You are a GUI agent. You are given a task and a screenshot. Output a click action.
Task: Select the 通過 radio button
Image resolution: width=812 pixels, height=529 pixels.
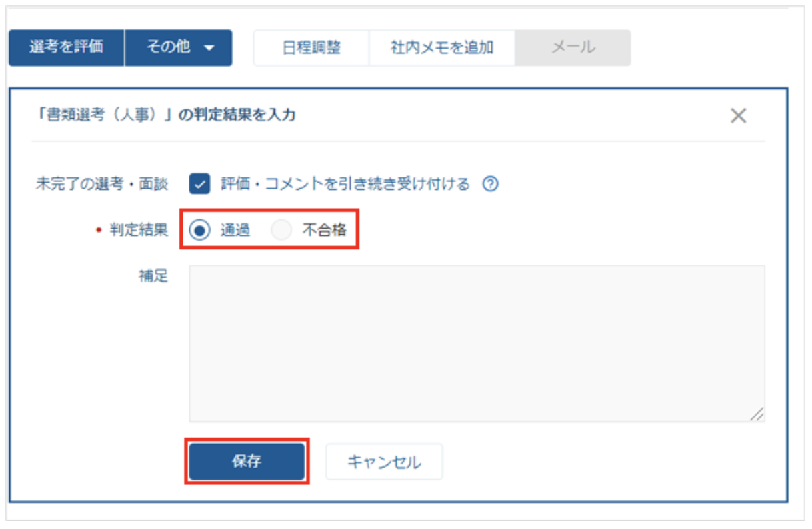click(199, 231)
